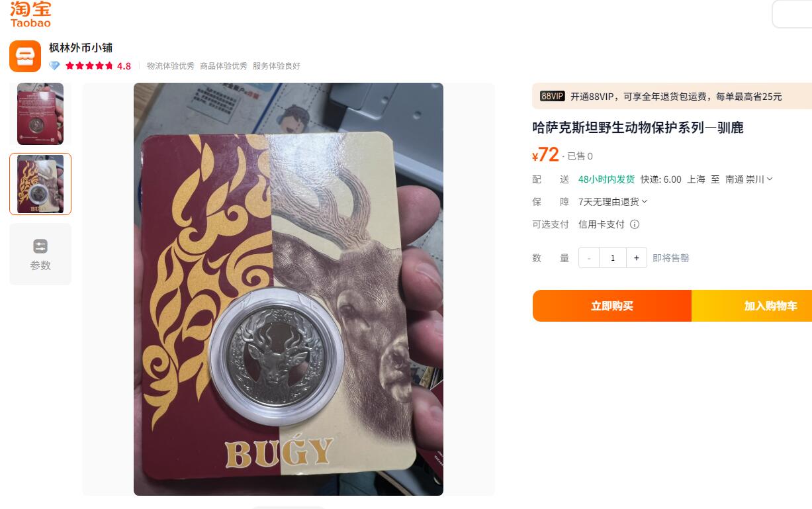Focus the search box at top right

coord(792,14)
